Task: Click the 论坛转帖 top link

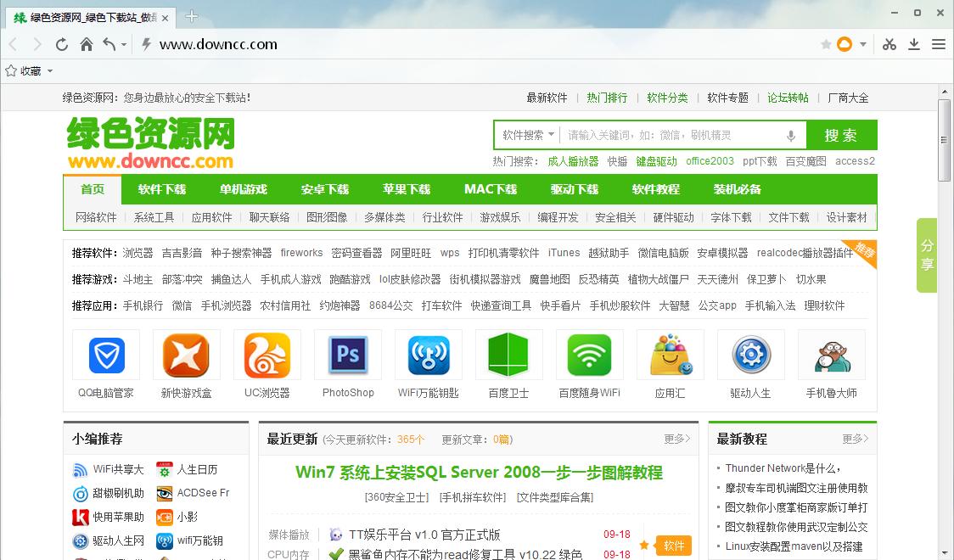Action: click(788, 98)
